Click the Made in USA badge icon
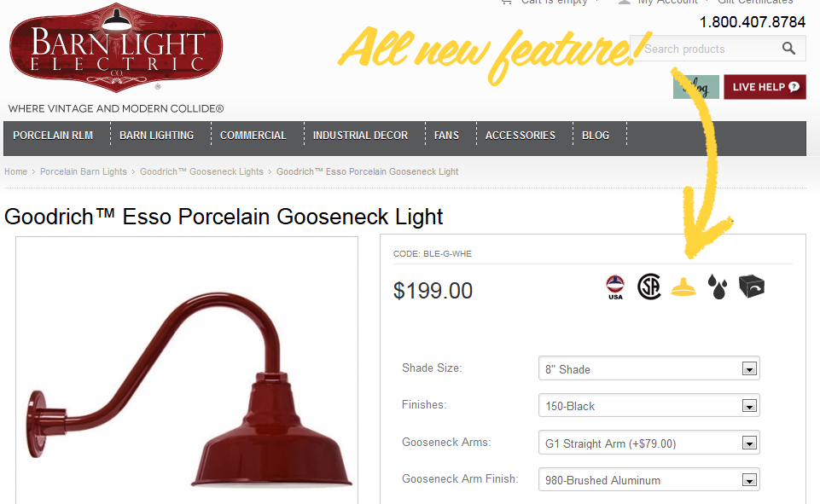 click(x=615, y=287)
